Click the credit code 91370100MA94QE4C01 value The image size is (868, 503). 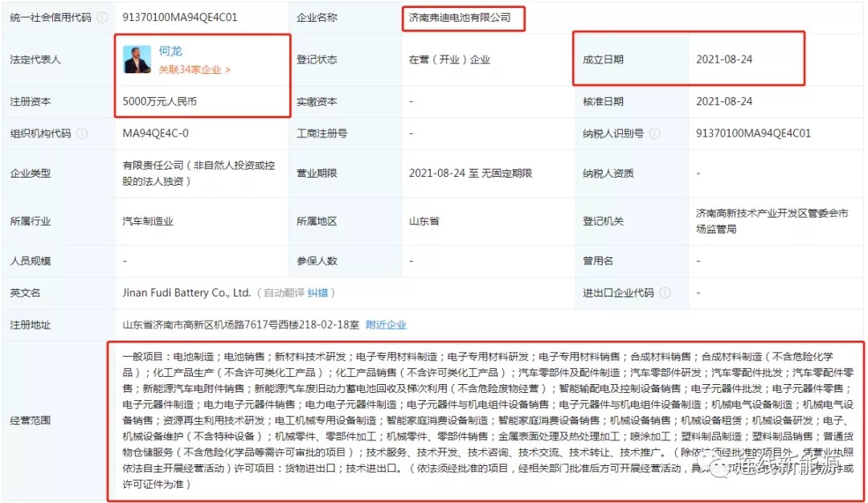pyautogui.click(x=180, y=17)
